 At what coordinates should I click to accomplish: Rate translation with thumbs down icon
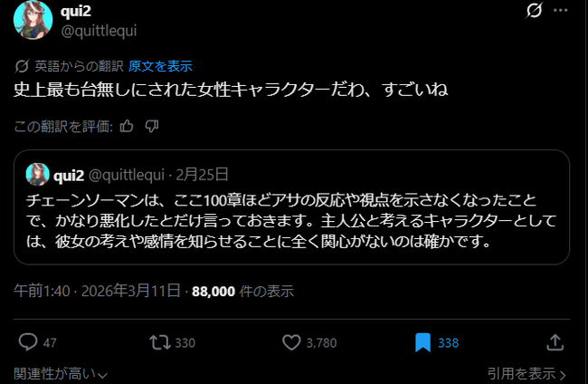[x=152, y=127]
